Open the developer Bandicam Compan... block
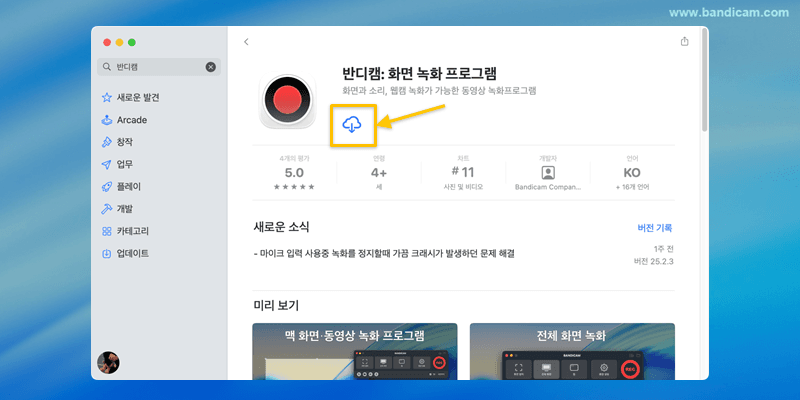 pos(548,173)
